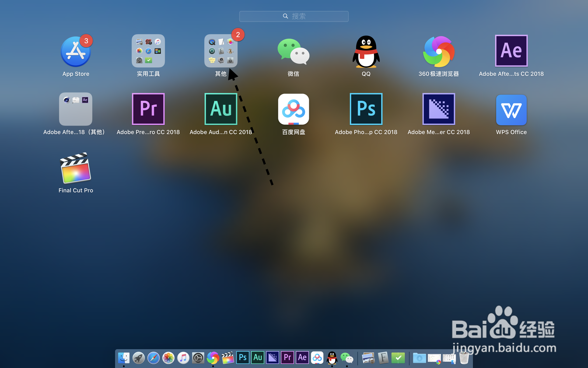Screen dimensions: 588x368
Task: Launch Adobe Media Encoder CC 2018 in Launchpad
Action: tap(439, 109)
